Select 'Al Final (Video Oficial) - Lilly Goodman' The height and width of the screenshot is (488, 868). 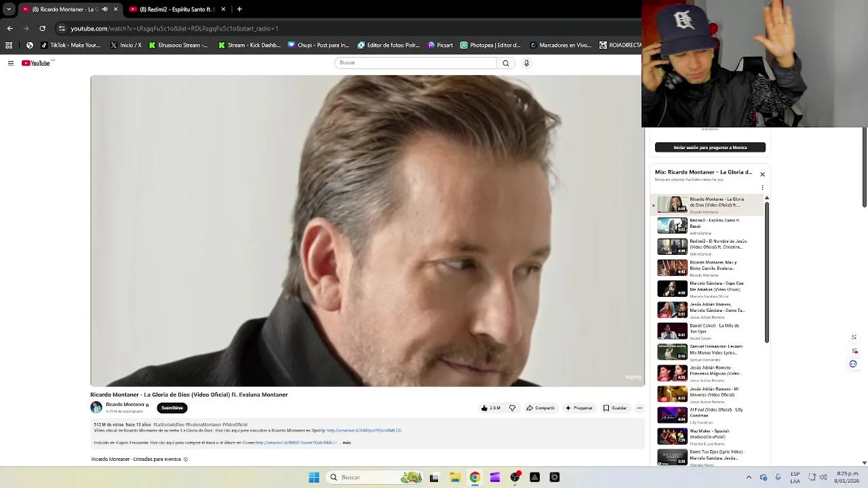pyautogui.click(x=707, y=415)
